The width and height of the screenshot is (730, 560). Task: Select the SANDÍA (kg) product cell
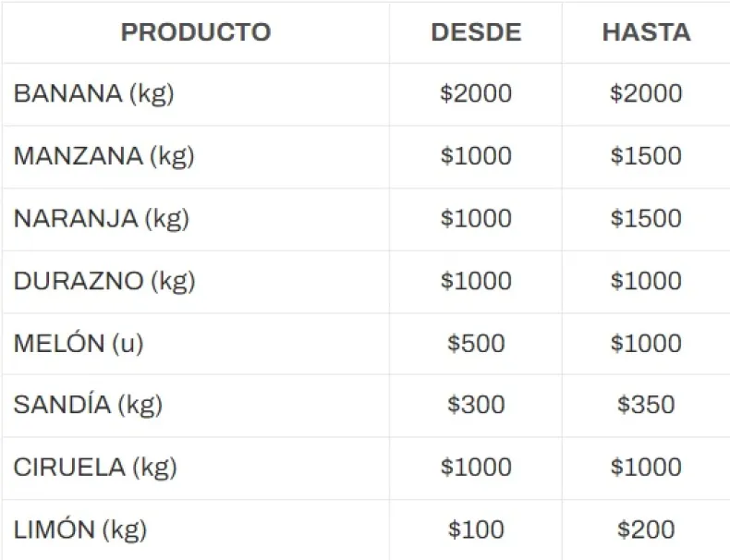click(88, 405)
